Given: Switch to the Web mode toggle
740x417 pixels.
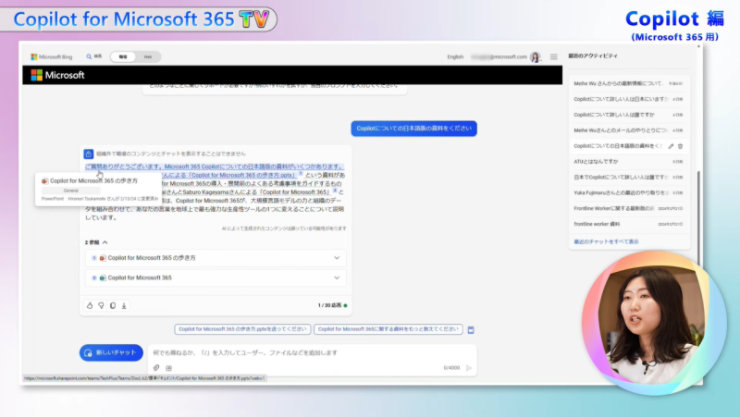Looking at the screenshot, I should [x=148, y=57].
